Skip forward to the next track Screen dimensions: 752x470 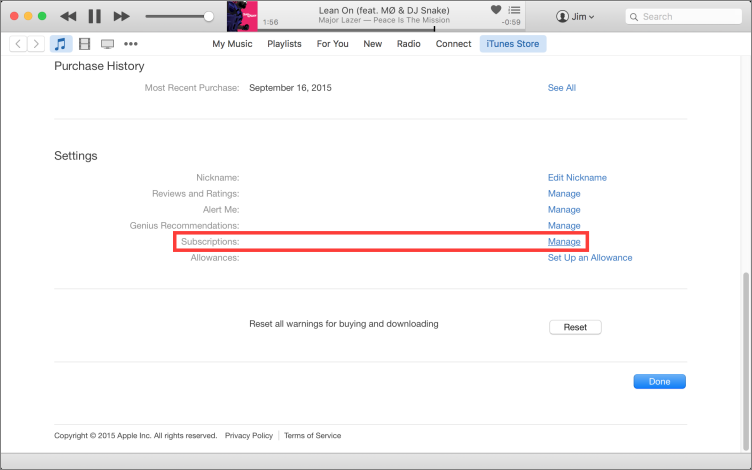(121, 16)
